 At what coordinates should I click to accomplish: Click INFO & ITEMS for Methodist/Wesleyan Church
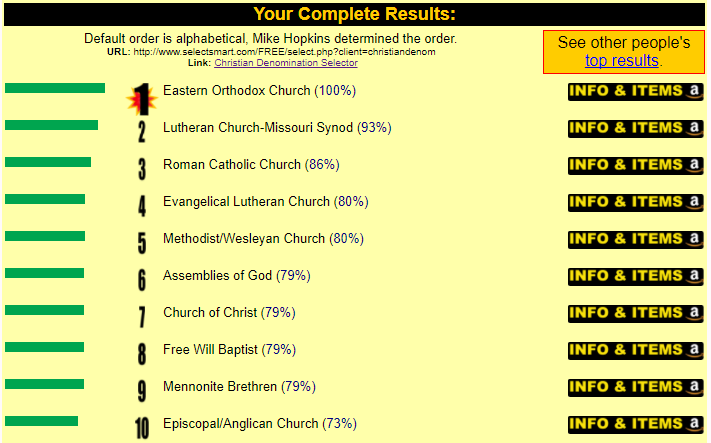tap(635, 240)
